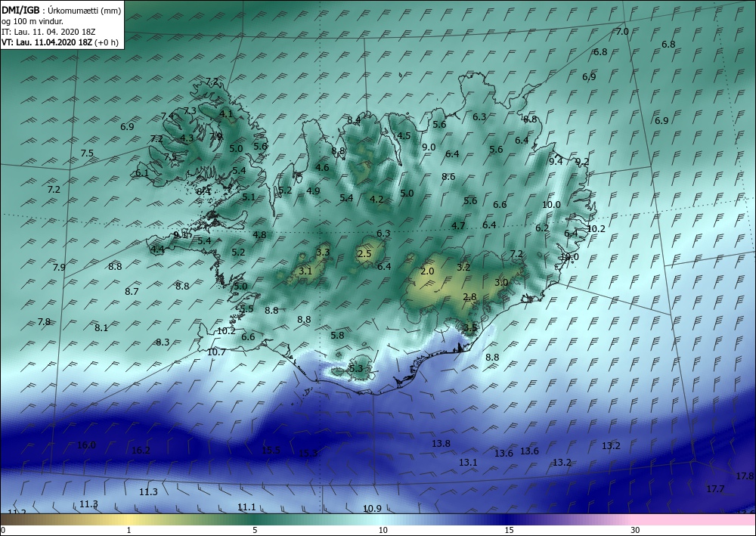The width and height of the screenshot is (756, 536).
Task: Click the "10" label under the colour scale
Action: pyautogui.click(x=383, y=530)
